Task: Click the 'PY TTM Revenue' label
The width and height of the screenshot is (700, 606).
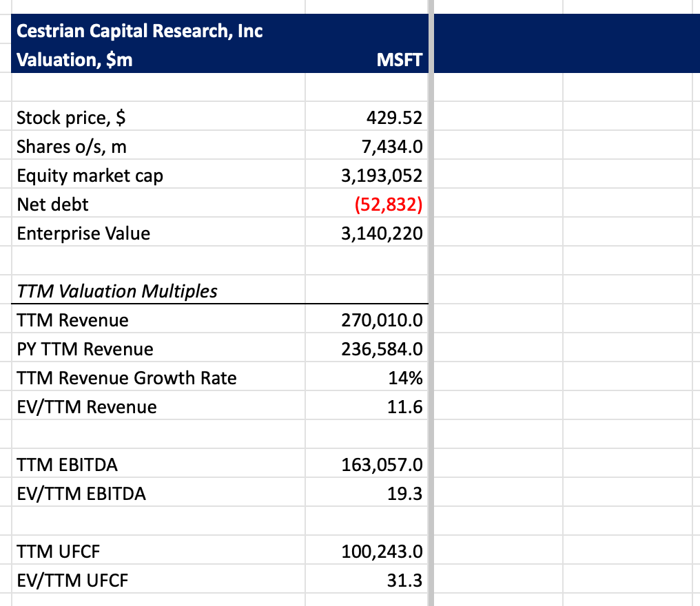Action: tap(85, 349)
